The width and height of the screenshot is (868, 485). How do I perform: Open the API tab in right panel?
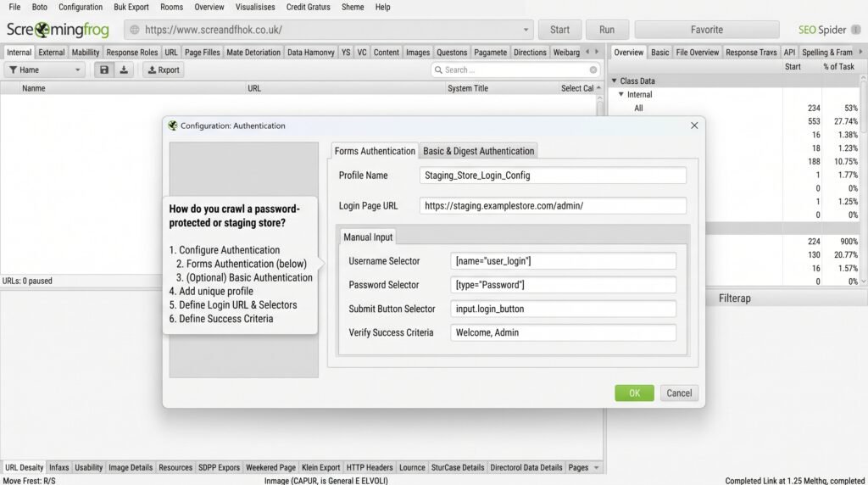(x=789, y=53)
